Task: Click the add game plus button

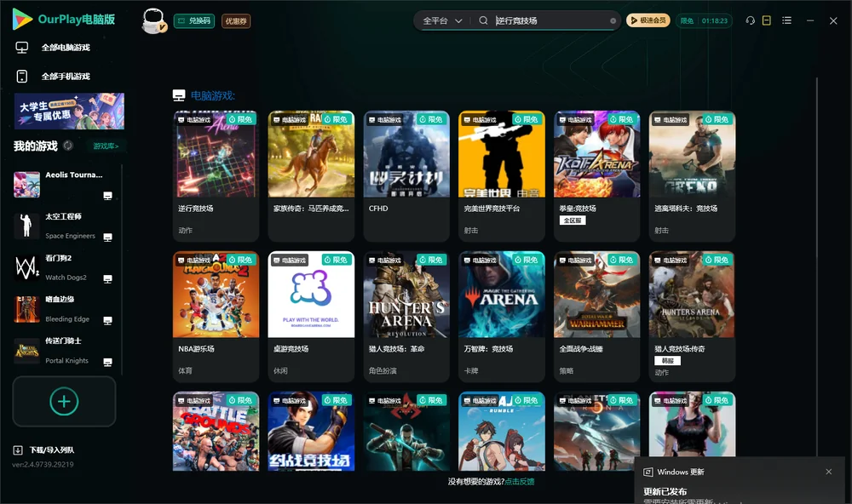Action: [x=64, y=401]
